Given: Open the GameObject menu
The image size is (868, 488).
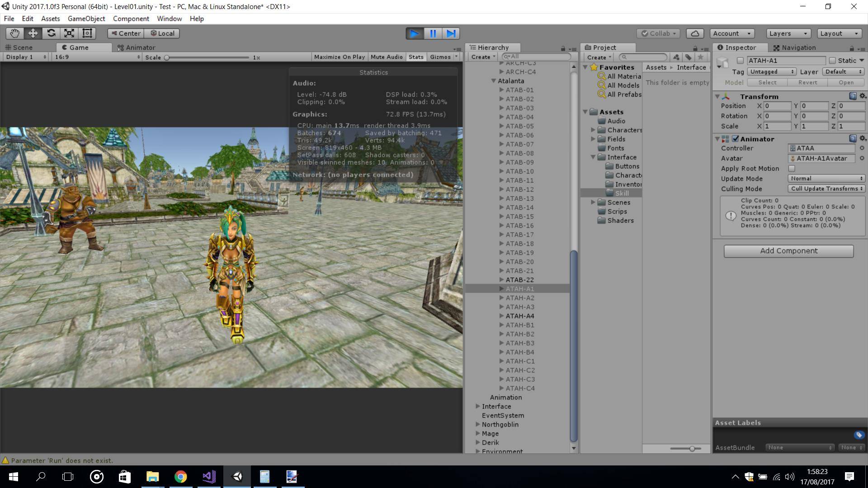Looking at the screenshot, I should click(86, 19).
